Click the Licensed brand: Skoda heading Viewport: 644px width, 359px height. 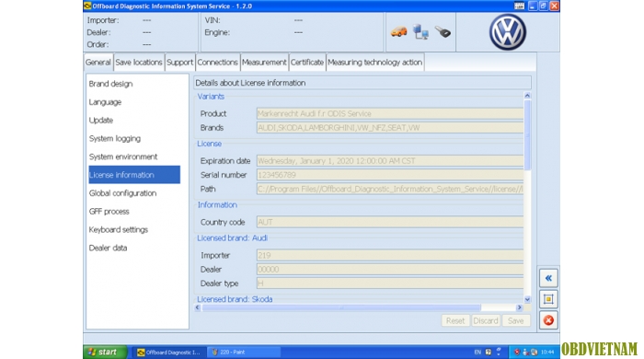235,299
